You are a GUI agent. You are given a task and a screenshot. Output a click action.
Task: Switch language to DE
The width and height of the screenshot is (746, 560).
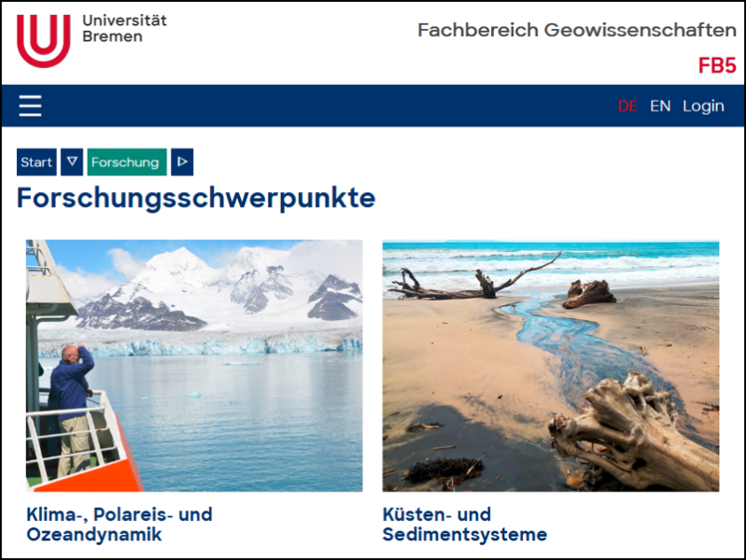click(627, 105)
